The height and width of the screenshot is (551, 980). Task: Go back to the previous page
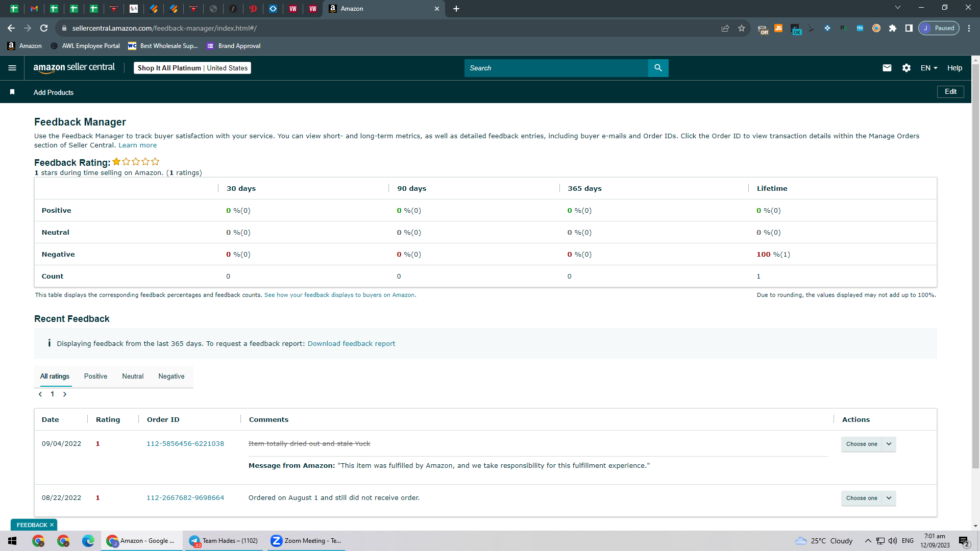click(11, 29)
